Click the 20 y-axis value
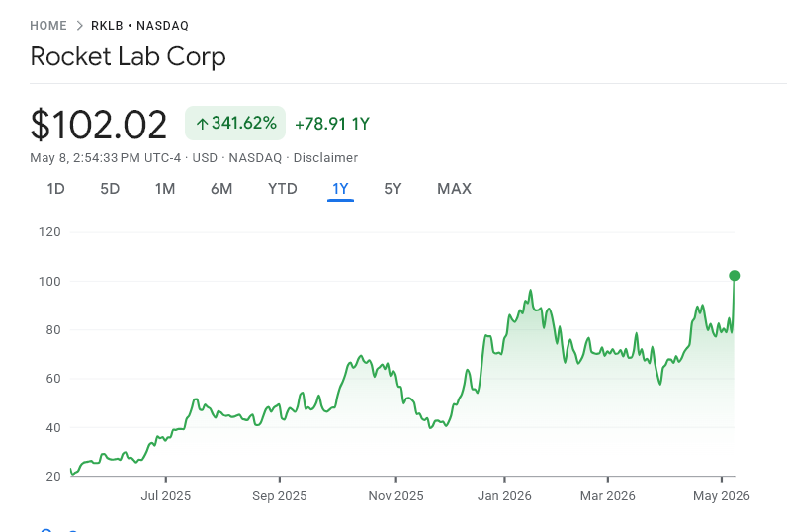 coord(53,477)
